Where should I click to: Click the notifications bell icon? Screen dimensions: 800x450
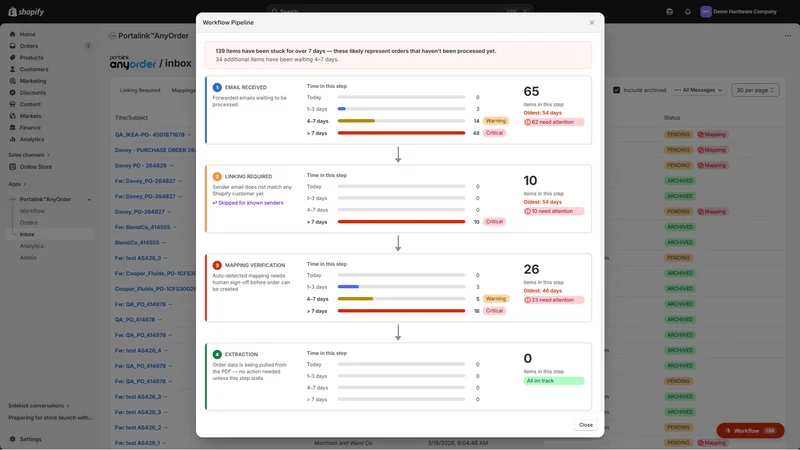coord(688,12)
